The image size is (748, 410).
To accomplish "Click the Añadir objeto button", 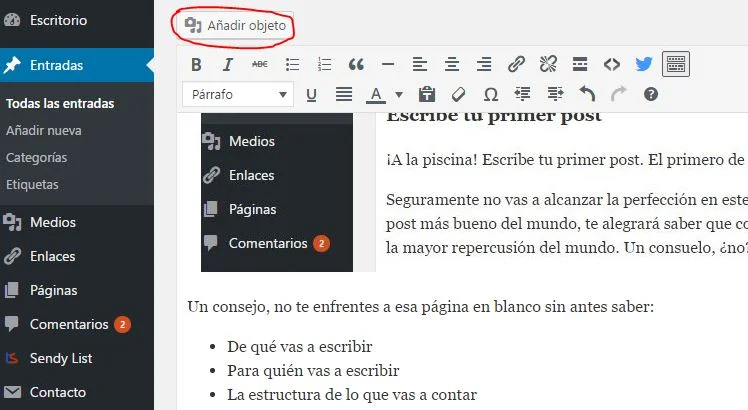I will point(235,25).
